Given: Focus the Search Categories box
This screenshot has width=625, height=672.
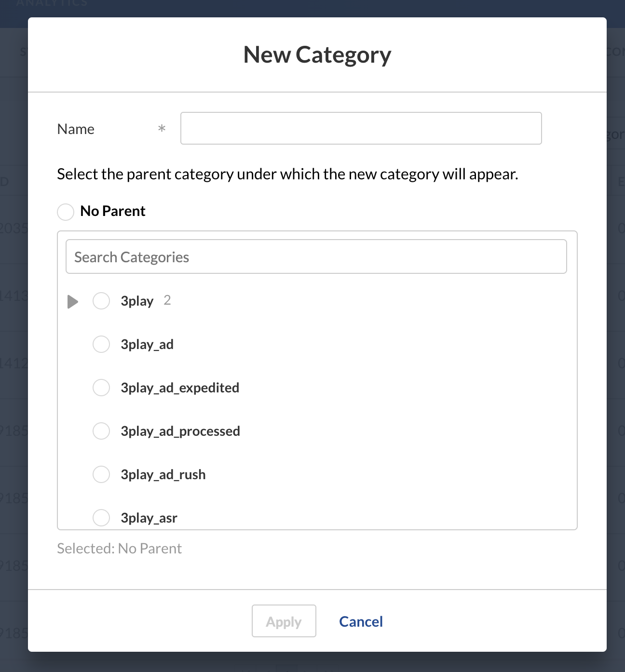Looking at the screenshot, I should pyautogui.click(x=316, y=256).
